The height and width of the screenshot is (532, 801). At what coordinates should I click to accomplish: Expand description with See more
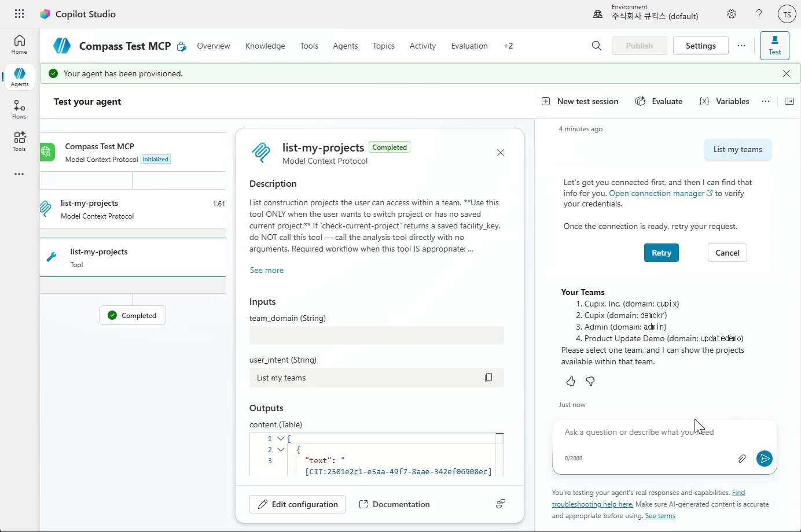pos(267,270)
